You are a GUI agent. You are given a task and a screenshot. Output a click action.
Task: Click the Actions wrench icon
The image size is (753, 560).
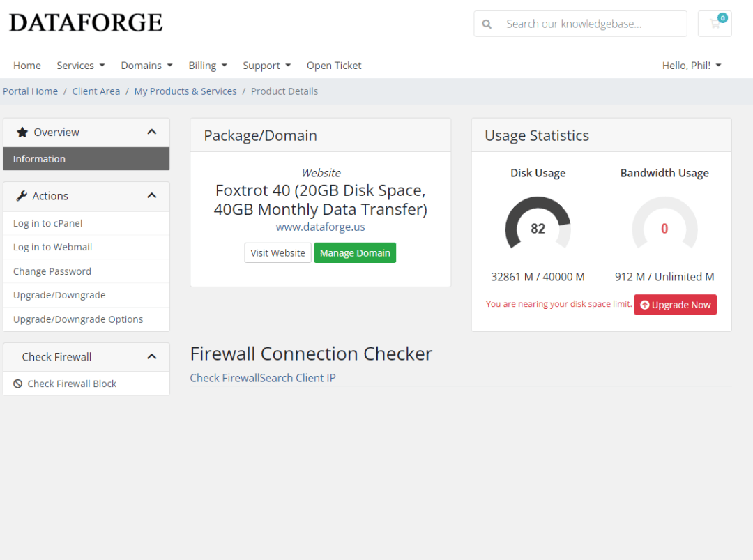pos(22,196)
